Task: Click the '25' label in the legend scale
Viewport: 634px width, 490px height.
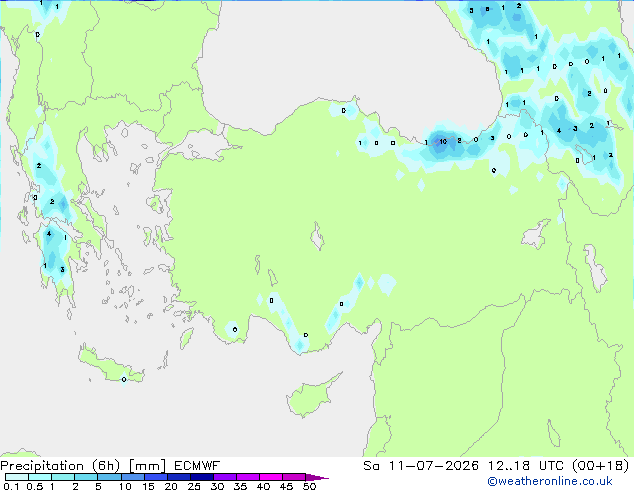Action: [x=194, y=486]
